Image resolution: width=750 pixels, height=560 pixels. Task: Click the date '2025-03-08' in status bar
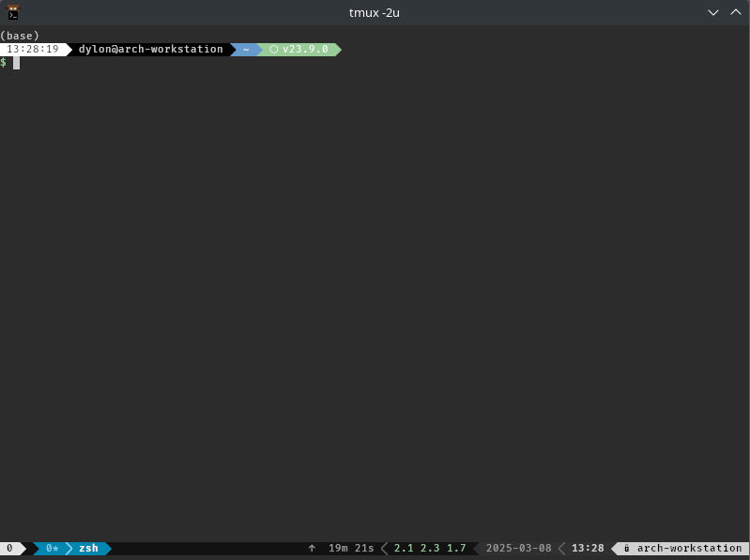[519, 548]
